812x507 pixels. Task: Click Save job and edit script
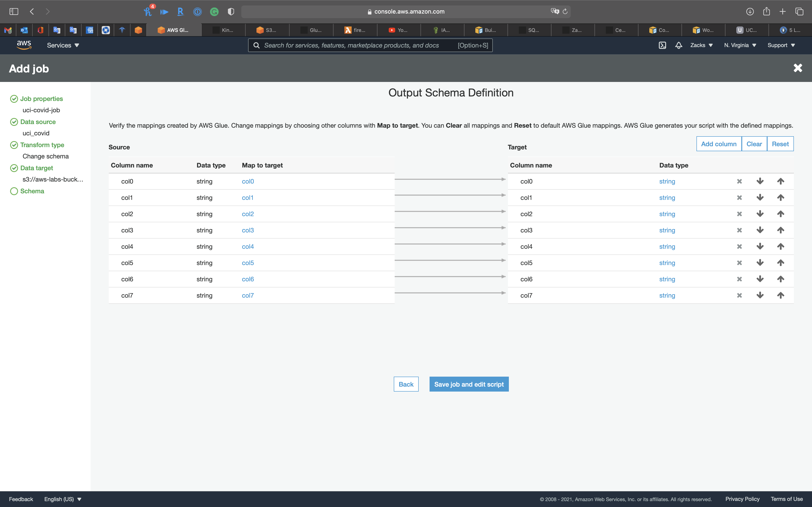coord(469,384)
